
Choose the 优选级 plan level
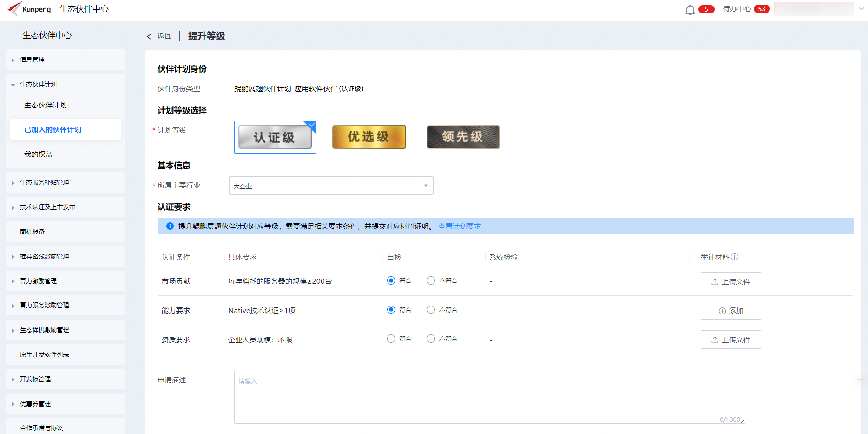tap(369, 137)
